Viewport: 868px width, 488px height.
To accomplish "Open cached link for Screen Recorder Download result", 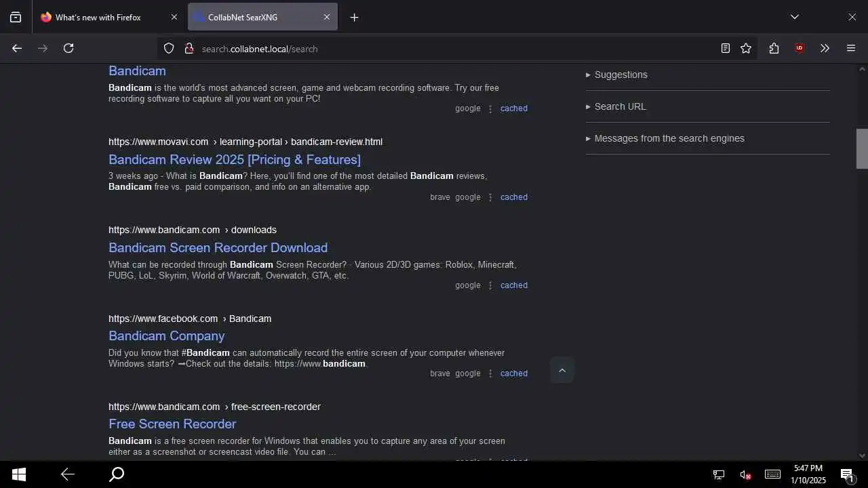I will pos(514,285).
